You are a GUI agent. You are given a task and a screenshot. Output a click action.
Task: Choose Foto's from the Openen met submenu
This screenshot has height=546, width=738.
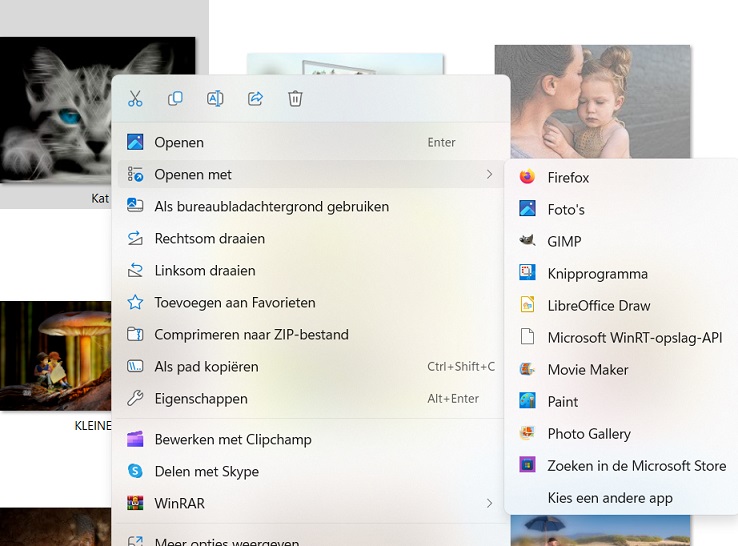point(566,210)
